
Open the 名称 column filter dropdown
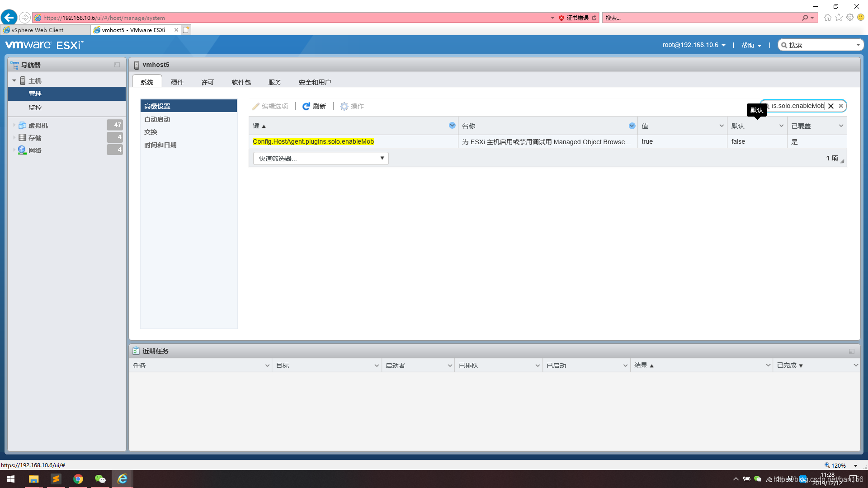point(632,126)
